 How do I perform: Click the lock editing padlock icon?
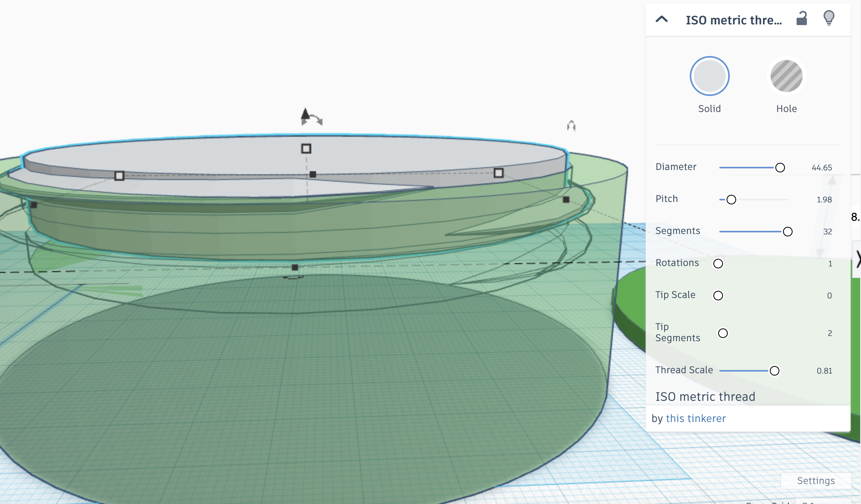pos(801,18)
